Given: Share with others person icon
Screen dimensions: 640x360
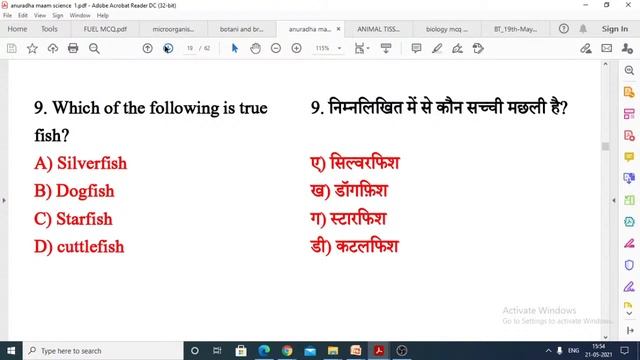Looking at the screenshot, I should tap(627, 49).
